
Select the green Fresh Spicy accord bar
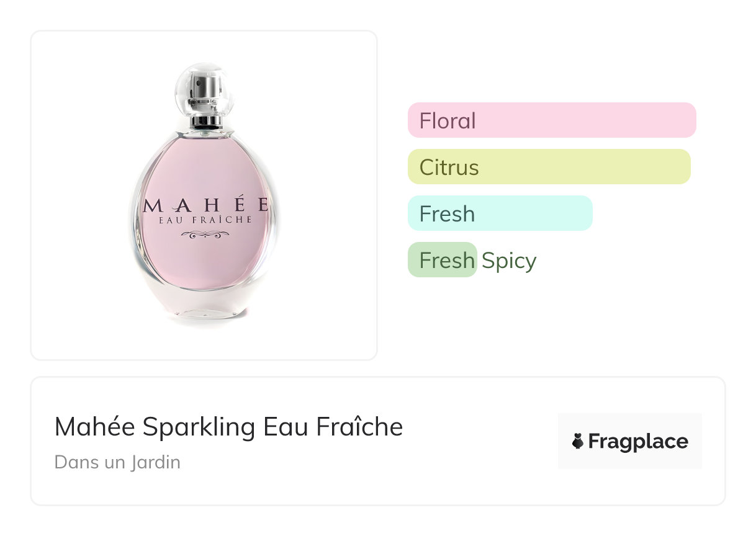coord(442,260)
